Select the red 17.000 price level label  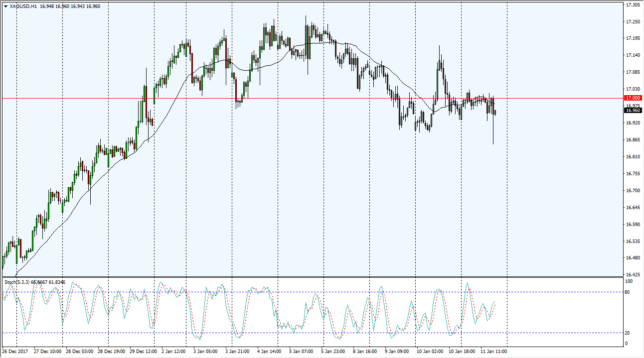pyautogui.click(x=633, y=98)
